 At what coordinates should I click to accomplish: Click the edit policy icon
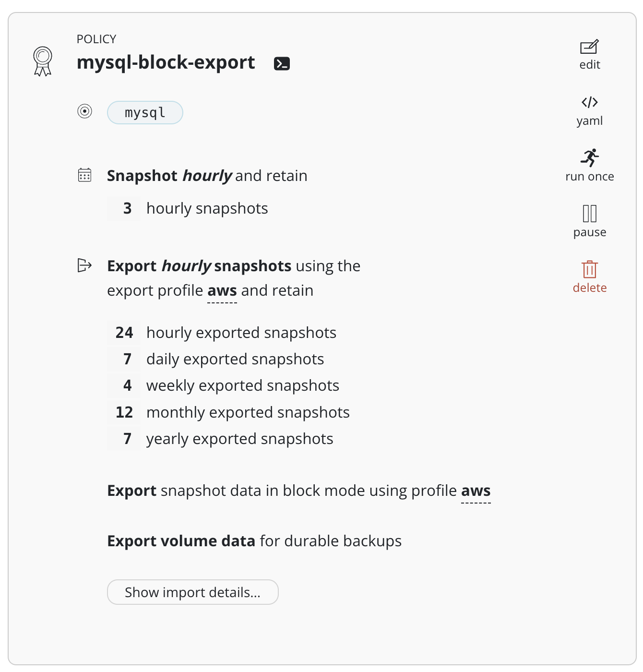pos(589,47)
